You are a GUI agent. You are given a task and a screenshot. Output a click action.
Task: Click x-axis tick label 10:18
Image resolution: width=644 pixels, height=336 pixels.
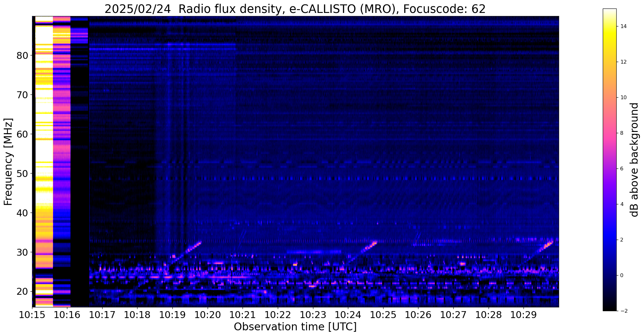click(137, 315)
